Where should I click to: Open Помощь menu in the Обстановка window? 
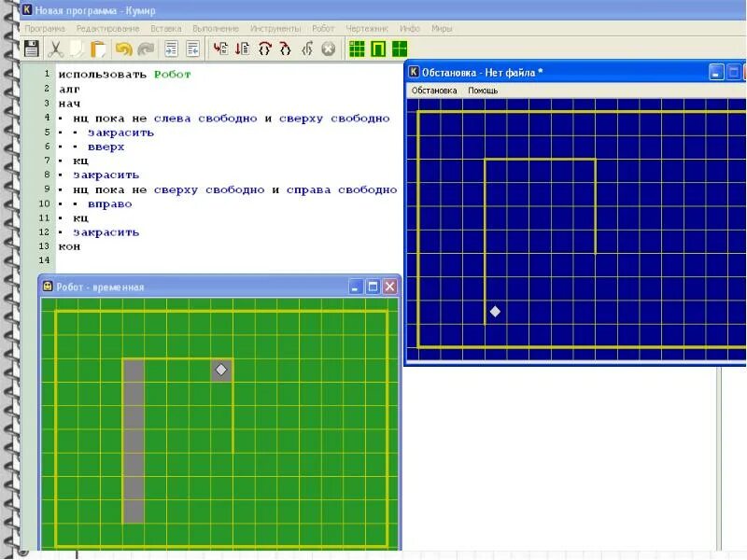pyautogui.click(x=483, y=91)
